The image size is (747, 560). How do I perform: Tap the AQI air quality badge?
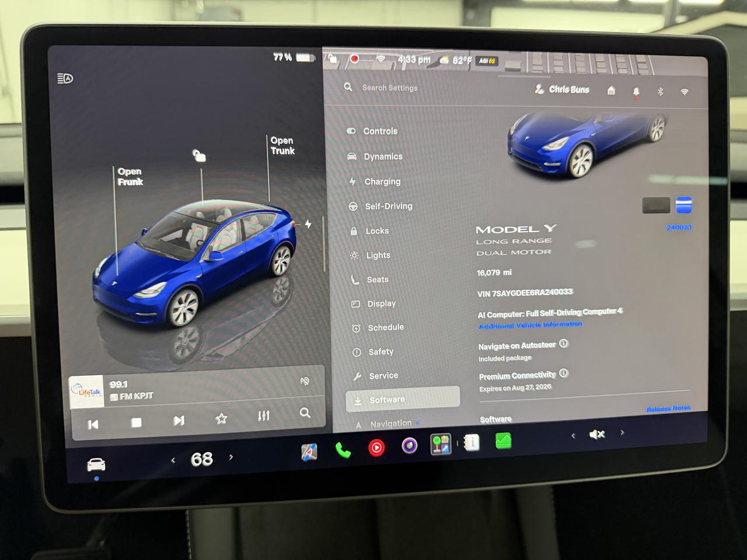point(487,61)
